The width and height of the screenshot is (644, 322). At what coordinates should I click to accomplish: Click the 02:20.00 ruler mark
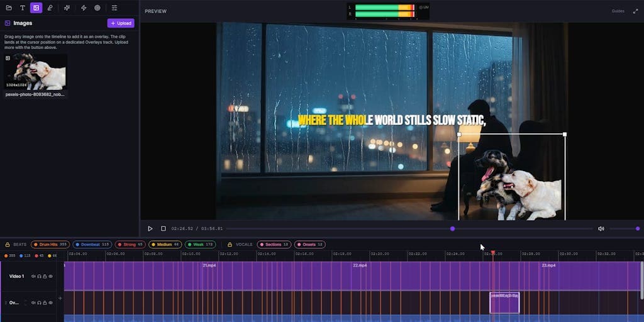(380, 254)
